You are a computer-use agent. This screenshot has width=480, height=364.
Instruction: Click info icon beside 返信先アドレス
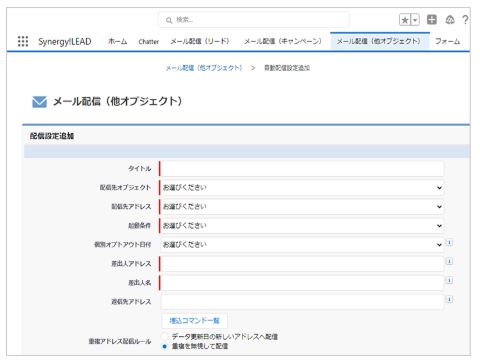coord(449,300)
